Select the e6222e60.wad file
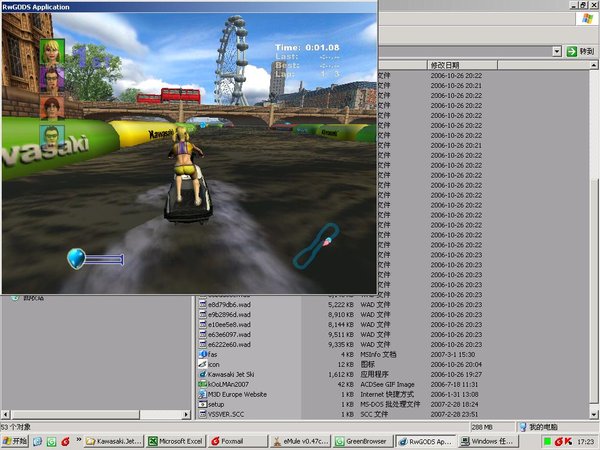 click(x=230, y=343)
